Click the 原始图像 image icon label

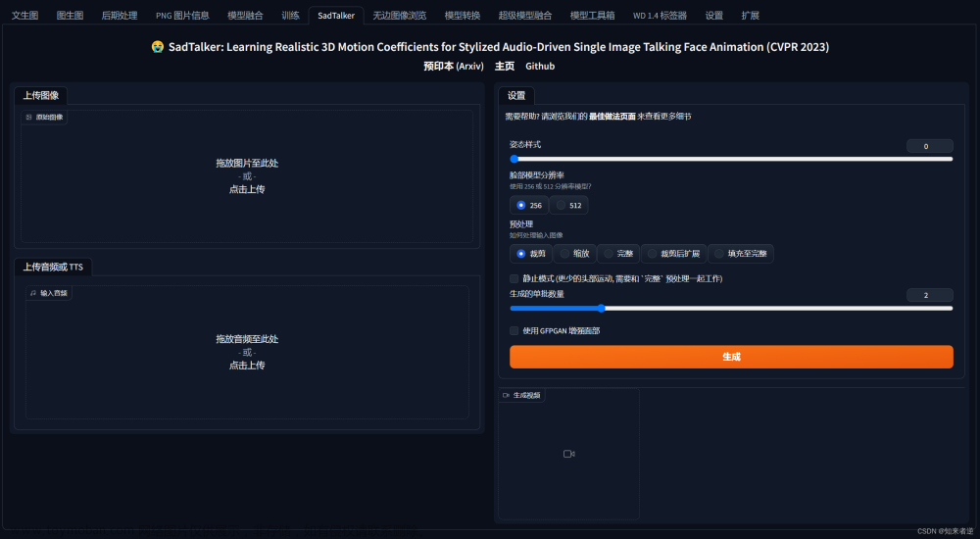(44, 117)
